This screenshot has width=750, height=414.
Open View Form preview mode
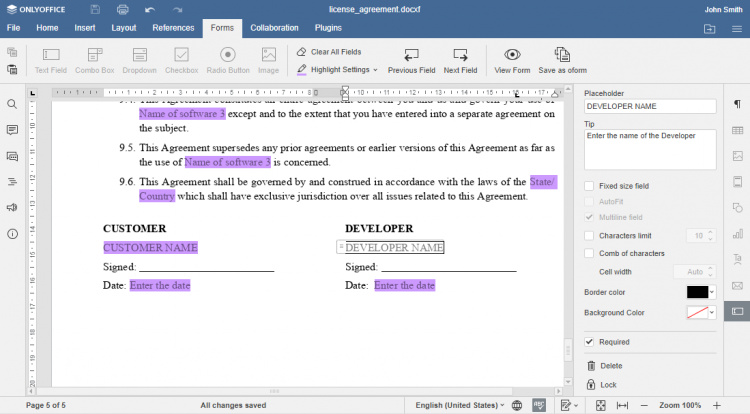tap(512, 59)
